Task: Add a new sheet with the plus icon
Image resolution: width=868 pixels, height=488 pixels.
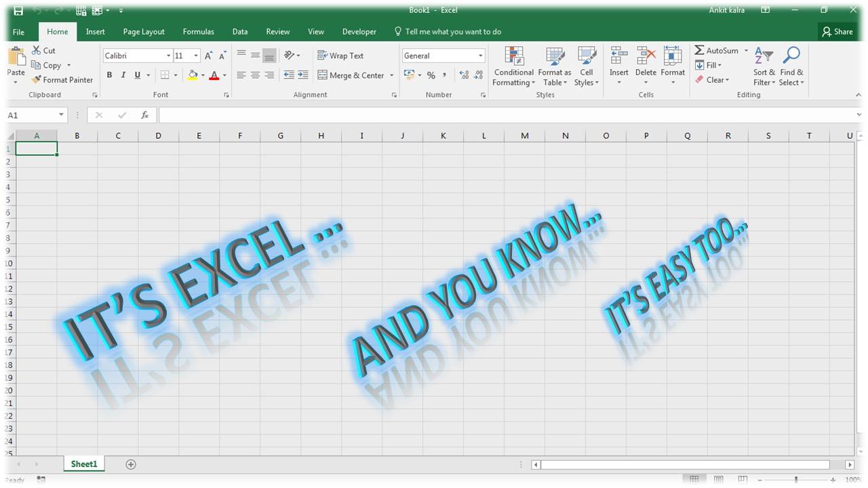Action: 131,464
